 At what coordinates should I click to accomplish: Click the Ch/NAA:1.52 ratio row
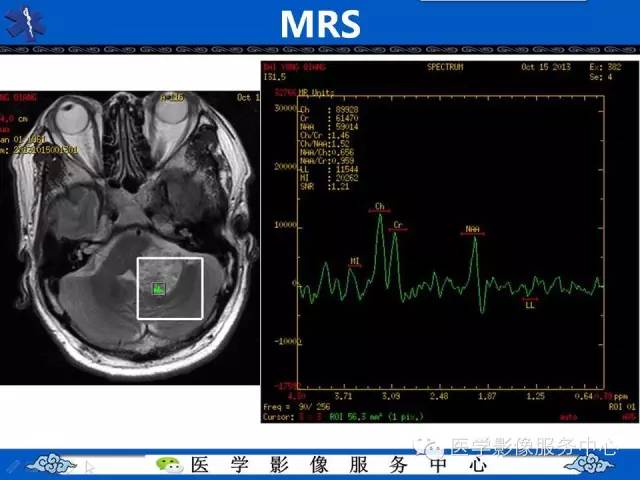point(324,144)
